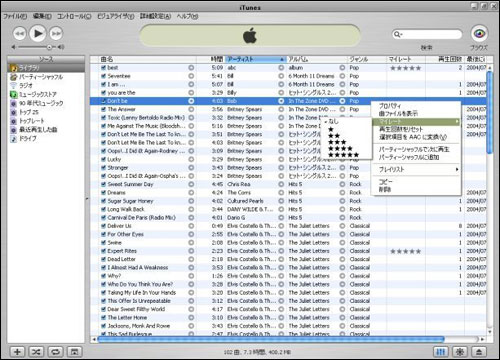Sort by the アルバム column header
This screenshot has height=360, width=500.
coord(317,59)
